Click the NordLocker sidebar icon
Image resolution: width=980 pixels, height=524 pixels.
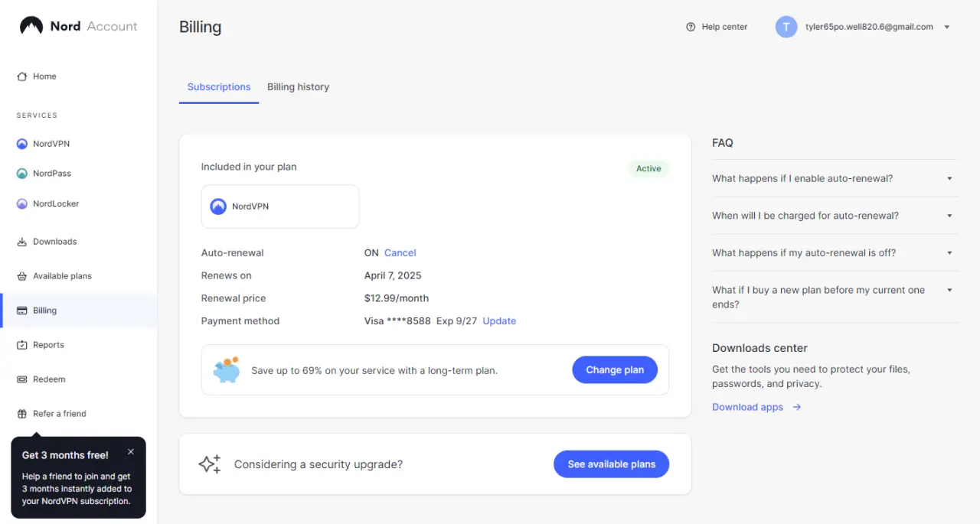(x=21, y=203)
